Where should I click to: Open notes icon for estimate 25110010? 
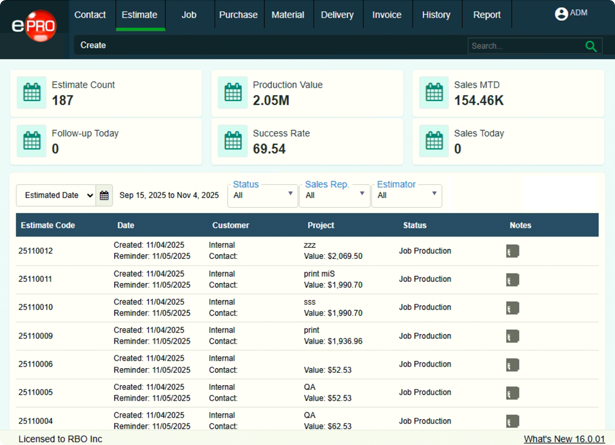(x=512, y=308)
